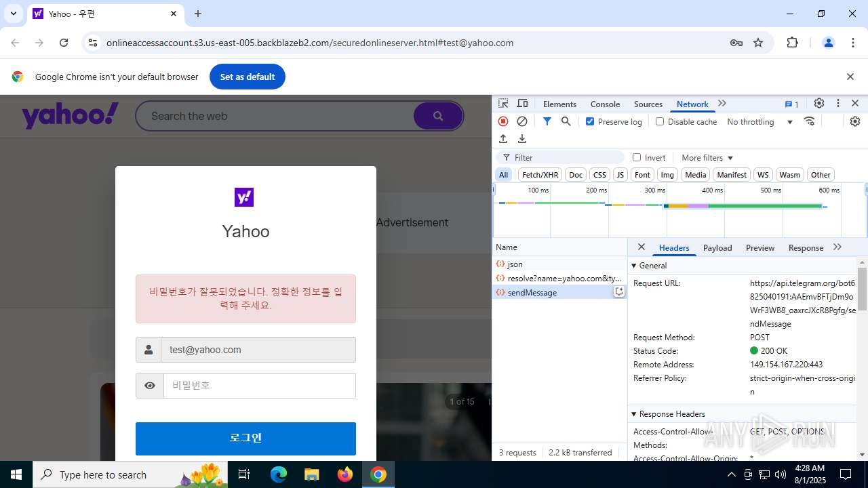
Task: Open the Chrome profile avatar
Action: pos(828,43)
